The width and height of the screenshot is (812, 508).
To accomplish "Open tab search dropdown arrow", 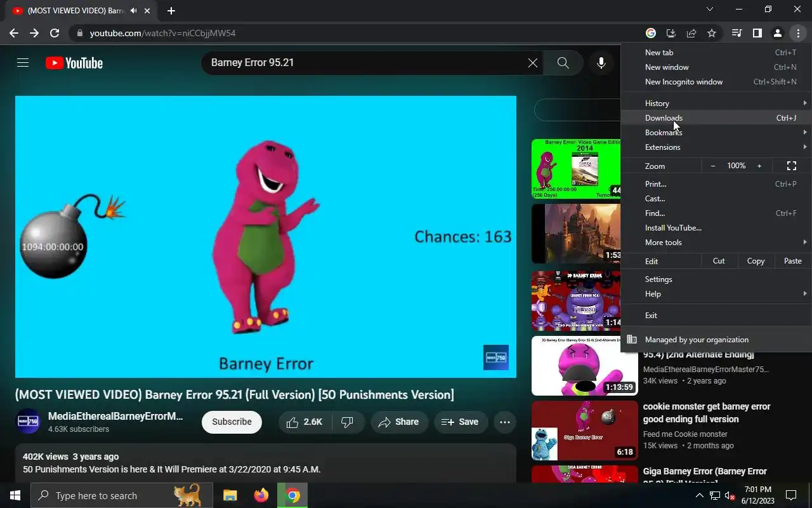I will pyautogui.click(x=710, y=10).
